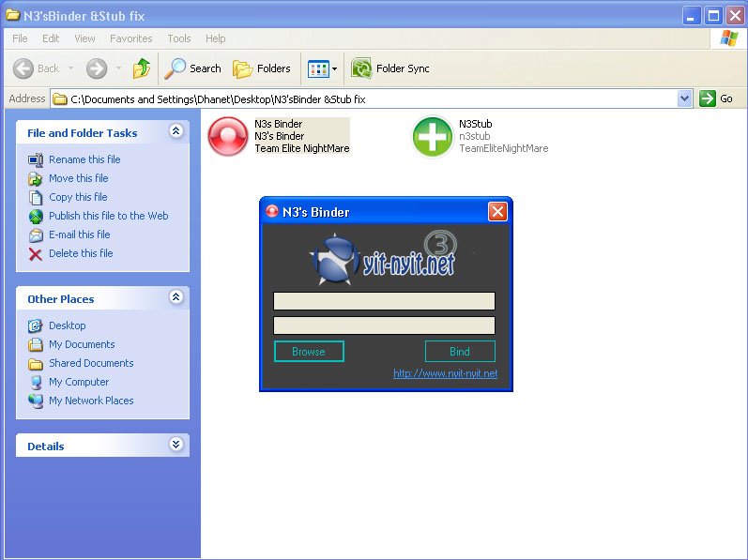
Task: Click Copy this file
Action: click(x=78, y=197)
